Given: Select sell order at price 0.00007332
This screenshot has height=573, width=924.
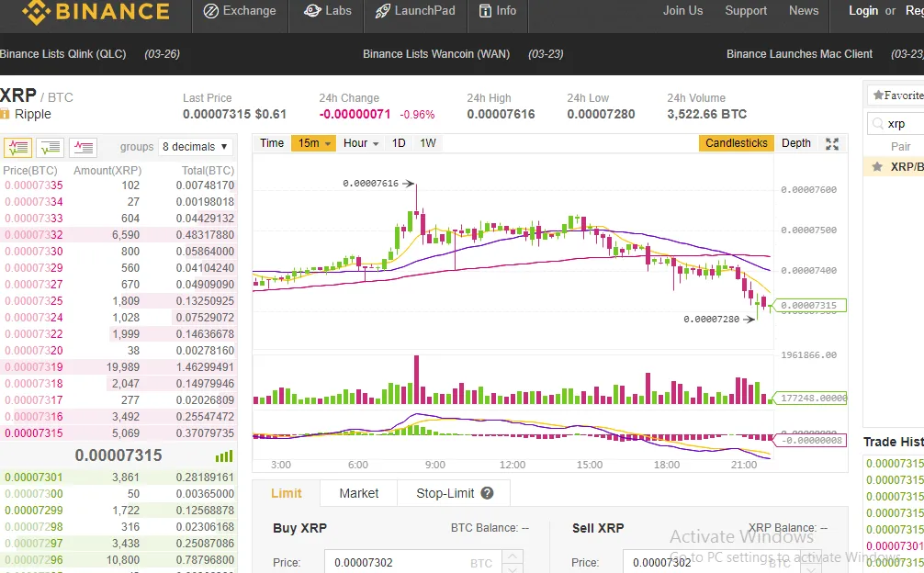Looking at the screenshot, I should point(118,235).
